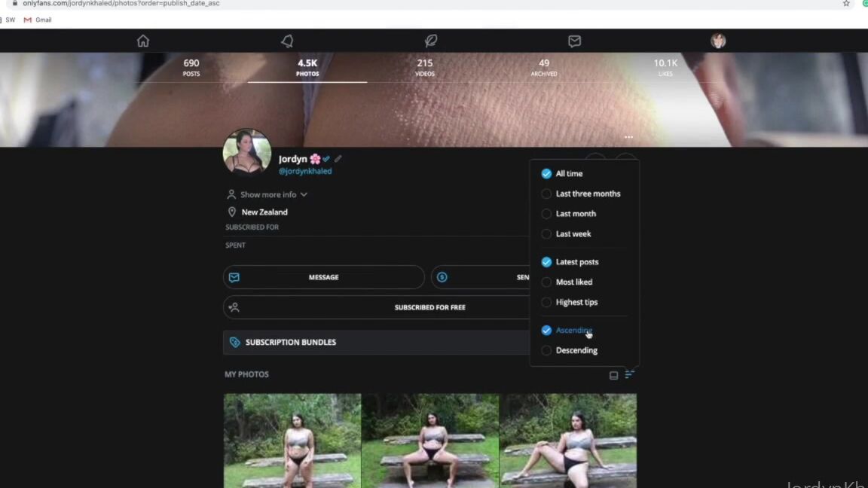
Task: Switch to the VIDEOS tab
Action: (424, 68)
